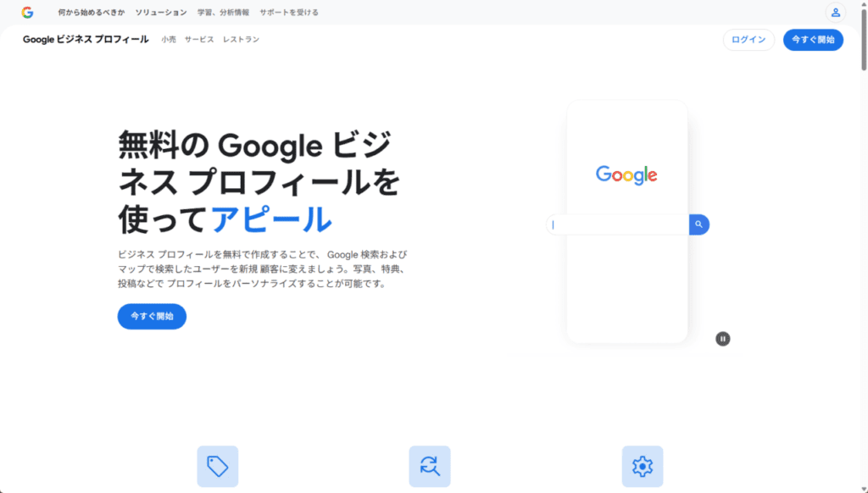
Task: Click the Google ビジネス プロフィール title
Action: point(86,40)
